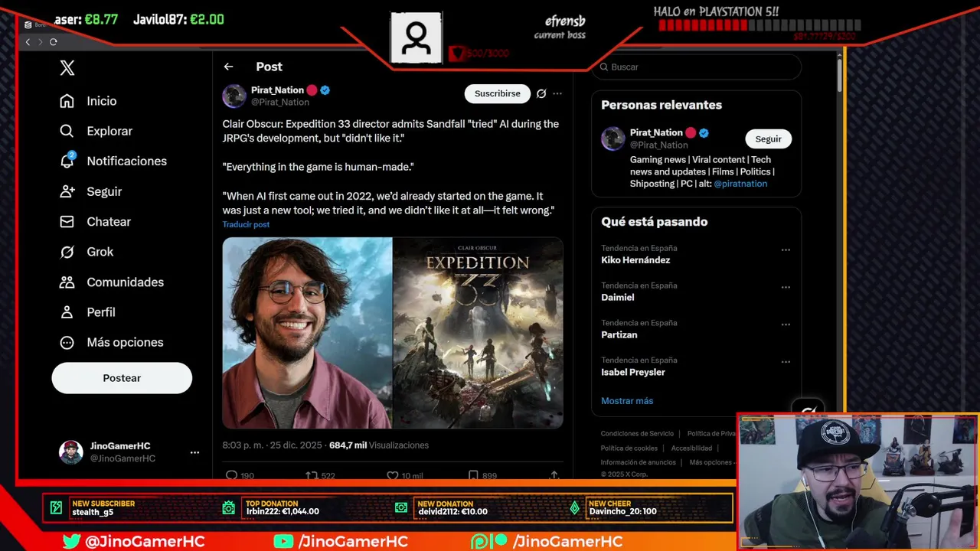The width and height of the screenshot is (980, 551).
Task: Open options for Partizan trend
Action: point(786,324)
